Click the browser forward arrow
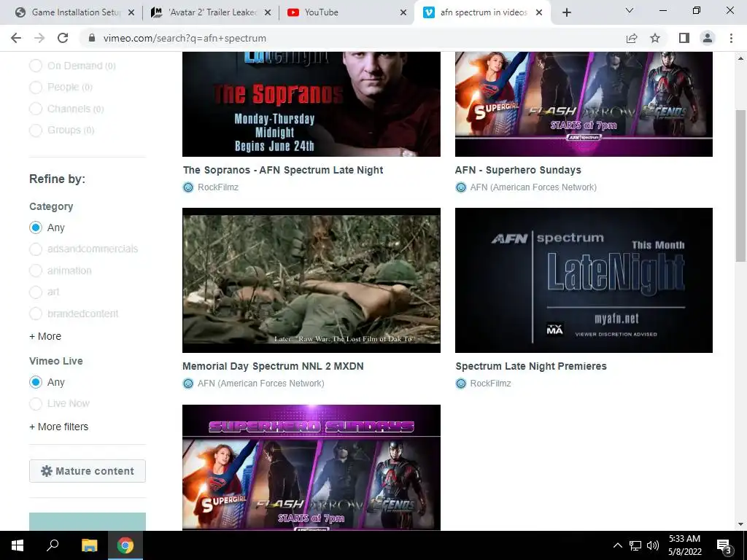747x560 pixels. pos(39,38)
